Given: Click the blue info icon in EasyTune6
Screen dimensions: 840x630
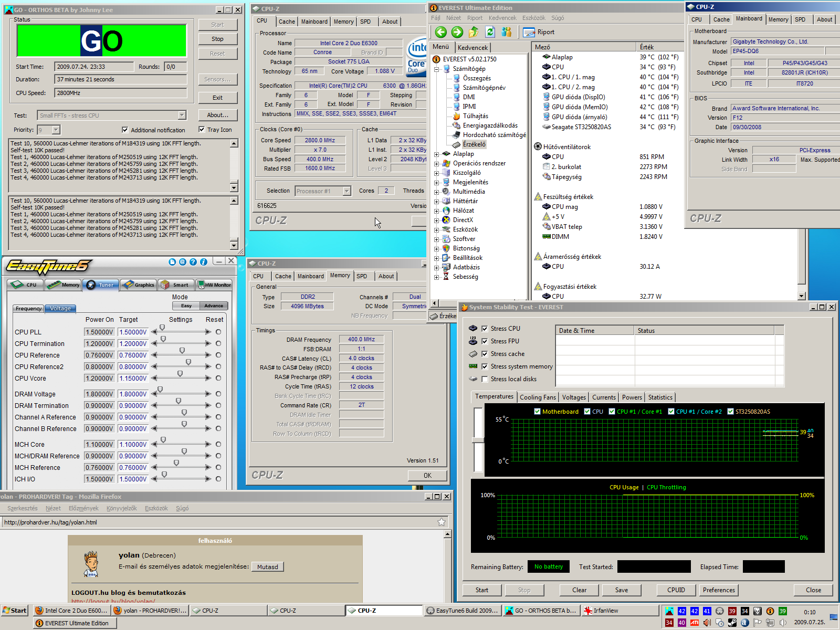Looking at the screenshot, I should (203, 262).
